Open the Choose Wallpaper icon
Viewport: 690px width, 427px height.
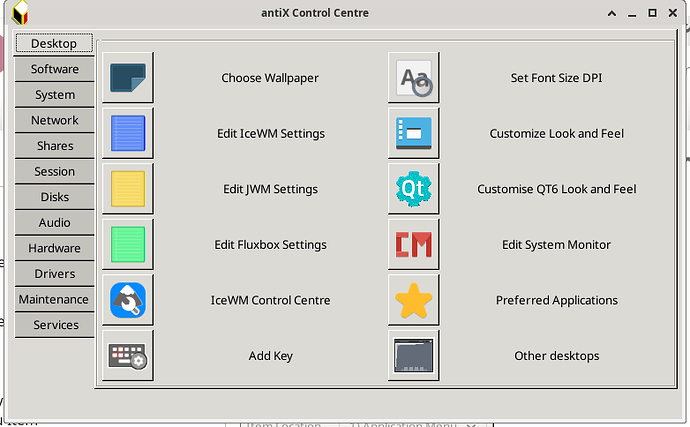[x=128, y=77]
